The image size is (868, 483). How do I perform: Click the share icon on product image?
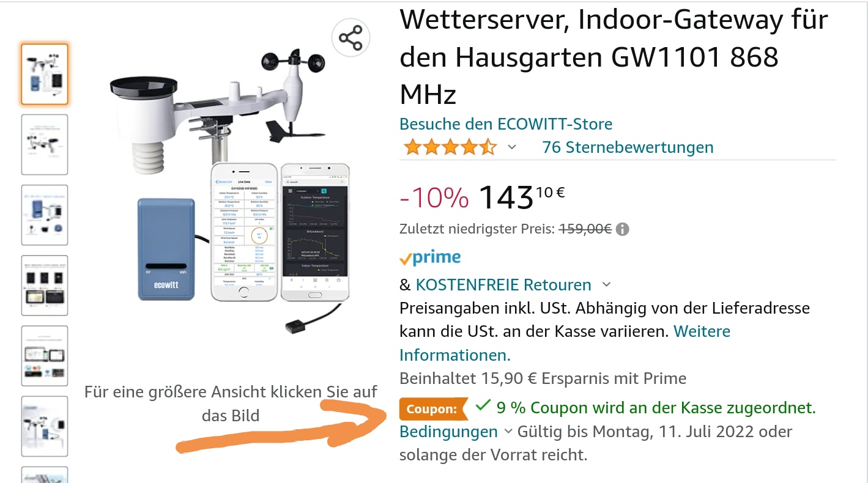(x=351, y=39)
